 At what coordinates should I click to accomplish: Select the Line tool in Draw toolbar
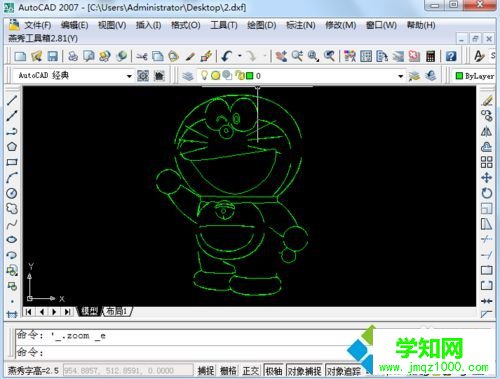(x=12, y=100)
